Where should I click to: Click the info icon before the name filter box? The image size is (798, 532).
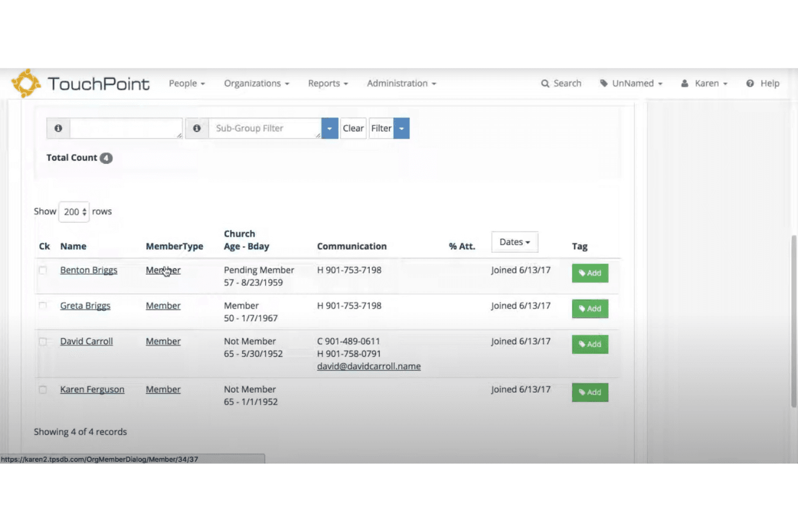tap(58, 128)
